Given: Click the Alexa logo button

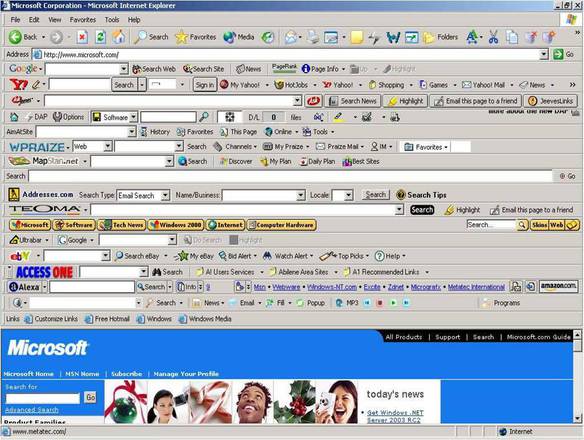Looking at the screenshot, I should 24,287.
